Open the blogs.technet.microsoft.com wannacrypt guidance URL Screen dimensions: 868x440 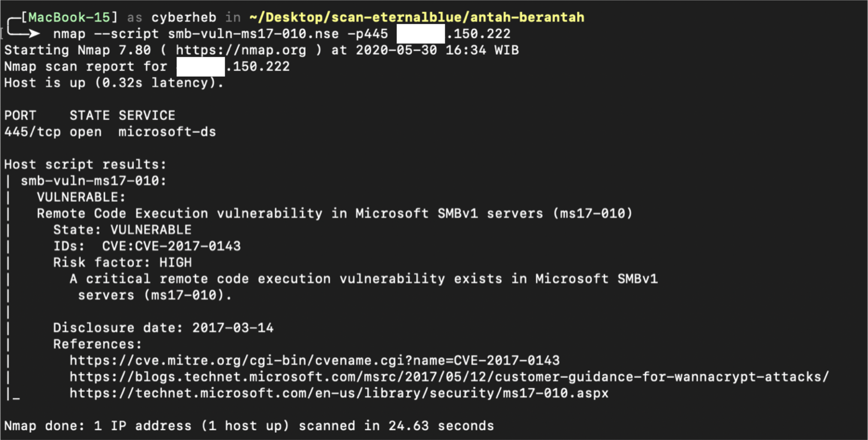click(449, 377)
